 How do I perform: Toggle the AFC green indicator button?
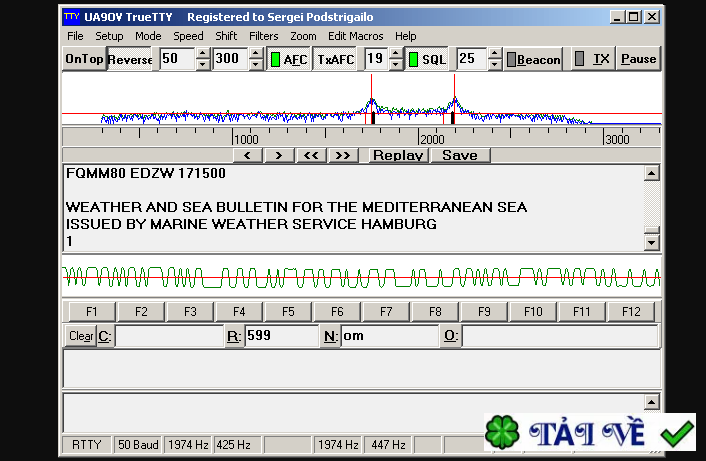pos(288,59)
